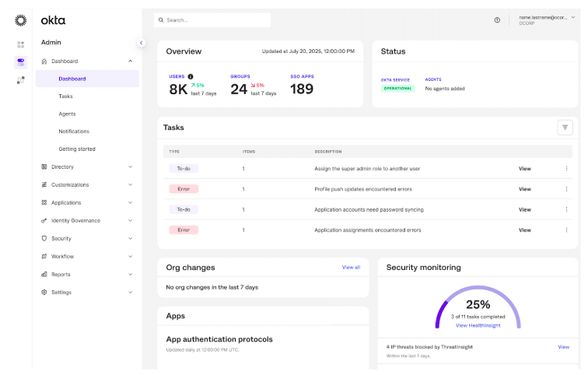Collapse the Dashboard menu section
Screen dimensions: 588x375
click(x=130, y=61)
